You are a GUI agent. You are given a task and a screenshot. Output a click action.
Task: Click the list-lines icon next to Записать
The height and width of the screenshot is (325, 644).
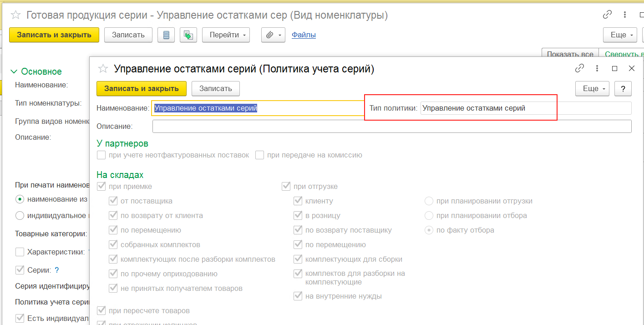click(x=166, y=35)
